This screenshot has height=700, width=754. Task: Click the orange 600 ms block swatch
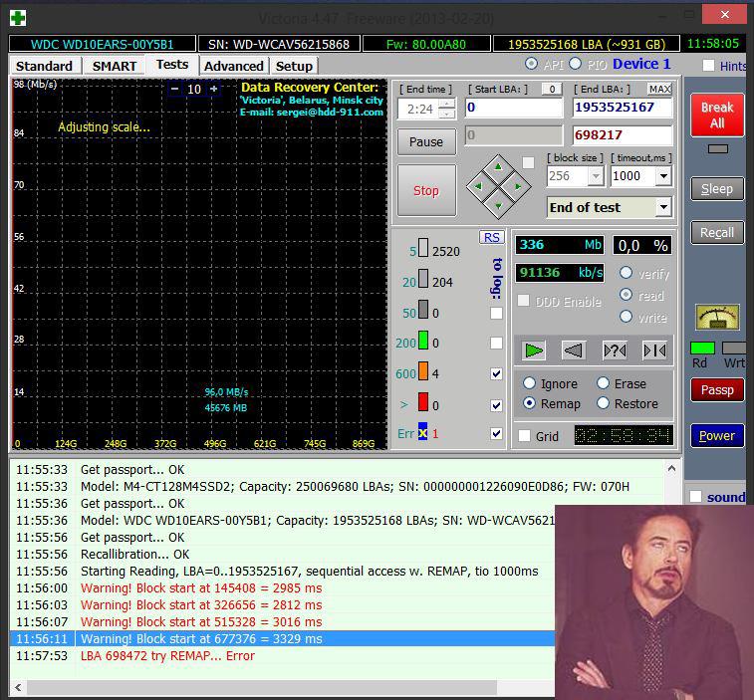(x=423, y=370)
